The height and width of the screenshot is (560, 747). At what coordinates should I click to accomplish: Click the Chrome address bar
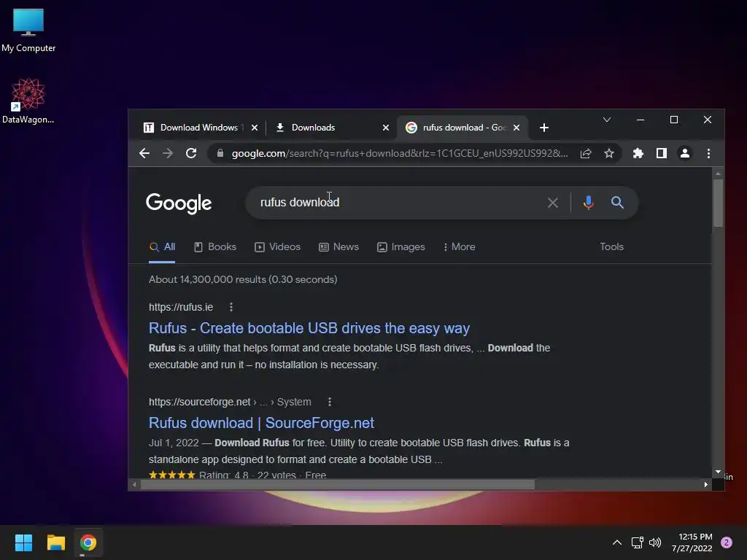399,153
